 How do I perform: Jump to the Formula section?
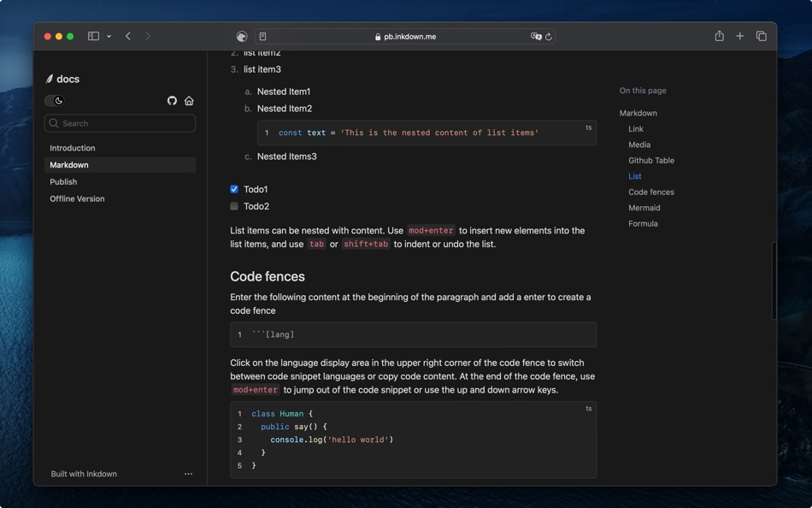click(x=643, y=223)
